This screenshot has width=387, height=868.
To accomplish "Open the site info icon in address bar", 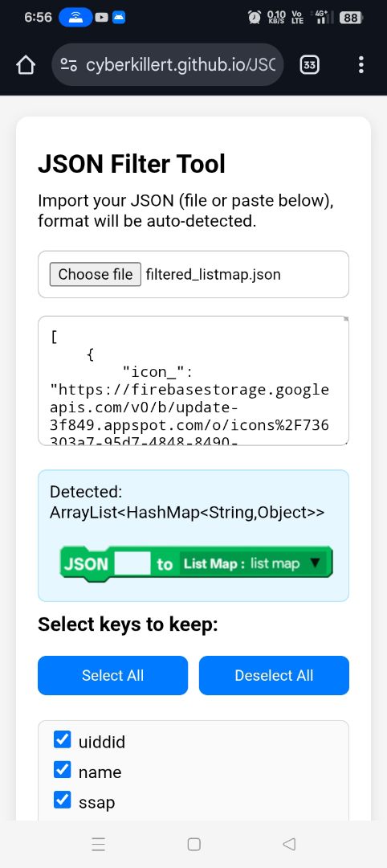I will point(69,65).
